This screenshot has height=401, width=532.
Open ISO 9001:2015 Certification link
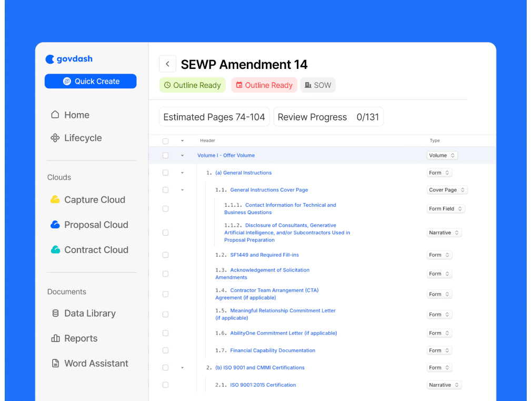coord(263,385)
